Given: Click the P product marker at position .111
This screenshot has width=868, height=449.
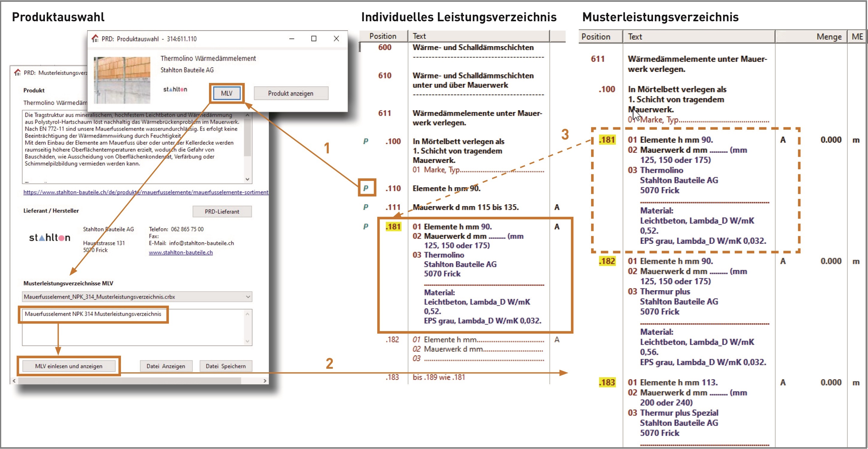Looking at the screenshot, I should [x=366, y=207].
